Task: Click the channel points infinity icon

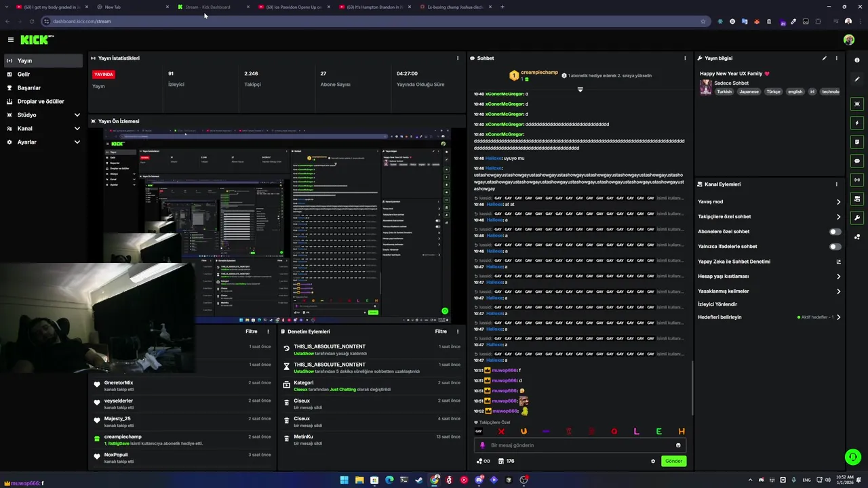Action: tap(484, 461)
